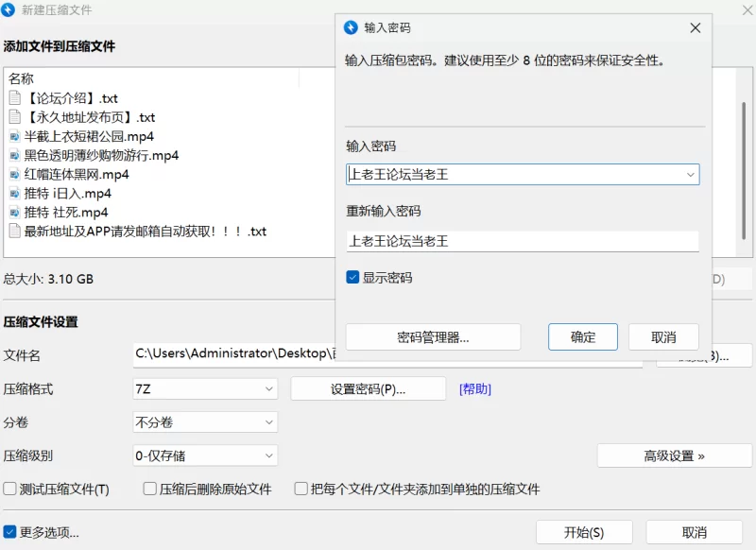Image resolution: width=756 pixels, height=550 pixels.
Task: Open 密码管理器...
Action: [433, 337]
